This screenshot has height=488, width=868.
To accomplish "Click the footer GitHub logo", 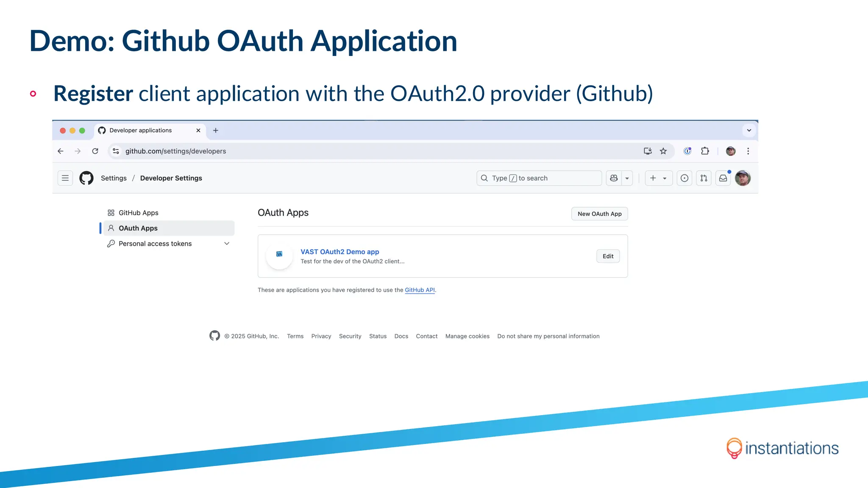I will (x=215, y=336).
